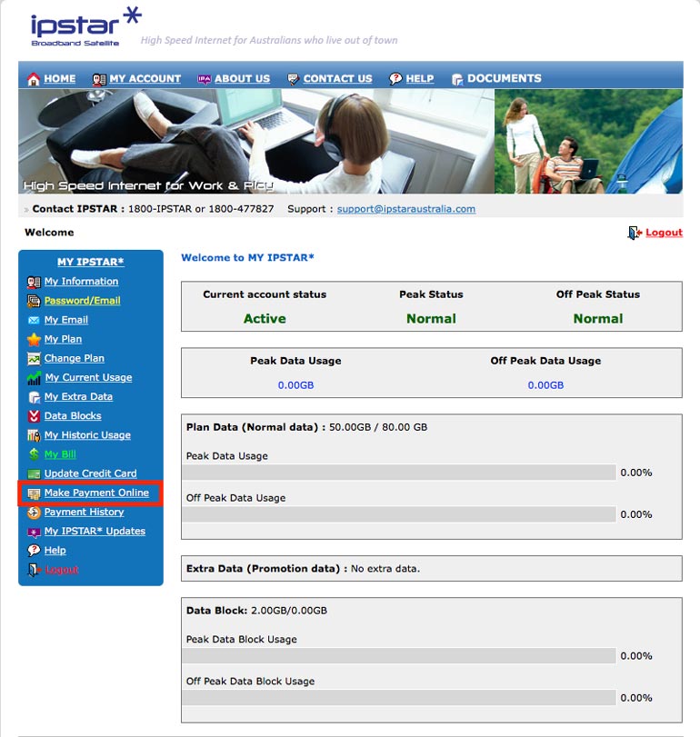Viewport: 700px width, 737px height.
Task: Open the ABOUT US menu item
Action: pyautogui.click(x=242, y=78)
